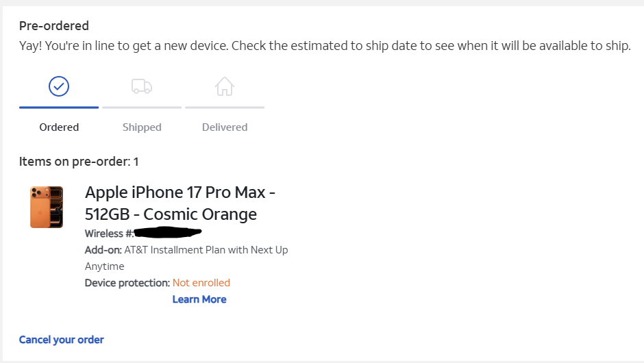Click the Device protection label
644x363 pixels.
click(x=127, y=283)
